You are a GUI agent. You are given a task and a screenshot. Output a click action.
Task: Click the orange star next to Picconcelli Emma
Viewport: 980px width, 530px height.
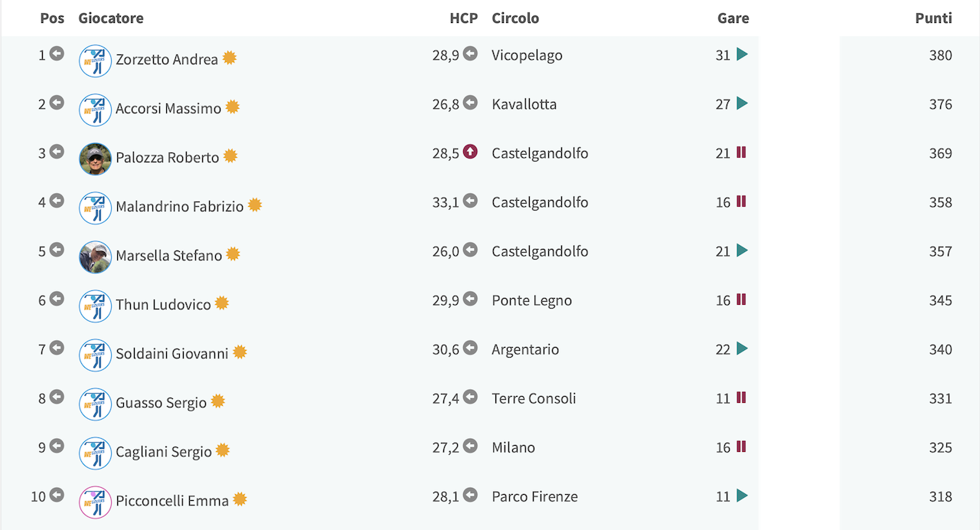pyautogui.click(x=240, y=499)
